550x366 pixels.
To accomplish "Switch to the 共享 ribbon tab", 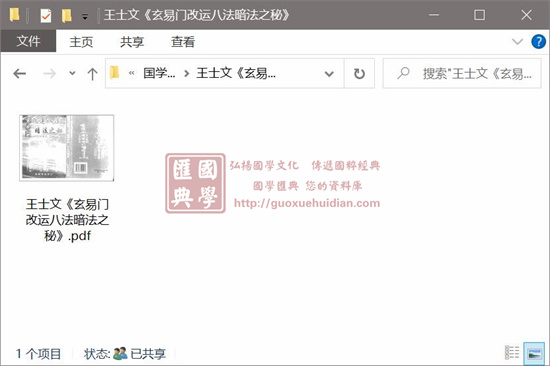I will tap(132, 42).
